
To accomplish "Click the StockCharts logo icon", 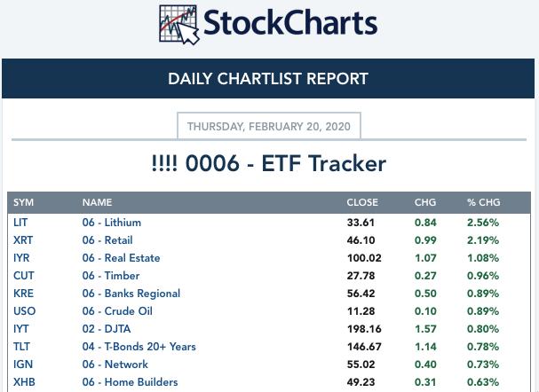I will (179, 24).
